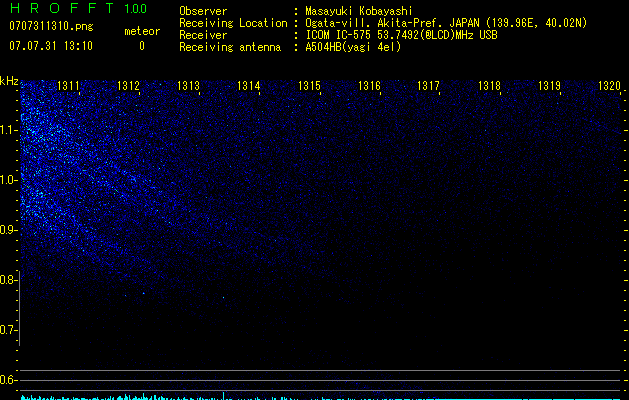Click the meteor count value 0
The height and width of the screenshot is (400, 629).
point(142,46)
